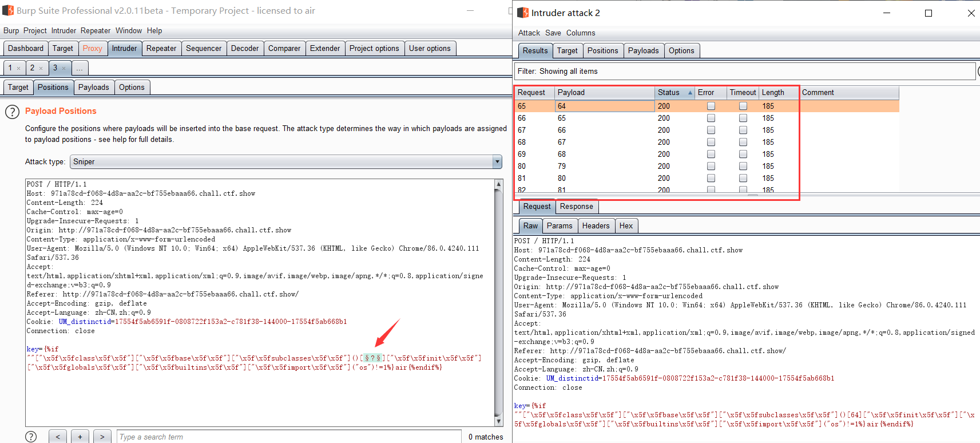Toggle the Timeout checkbox for request 67

coord(743,130)
